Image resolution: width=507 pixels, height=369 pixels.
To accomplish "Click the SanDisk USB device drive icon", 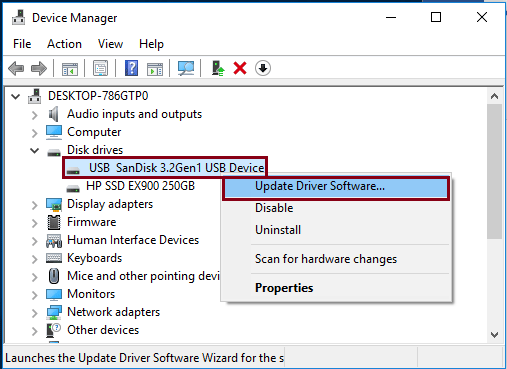I will (x=73, y=170).
